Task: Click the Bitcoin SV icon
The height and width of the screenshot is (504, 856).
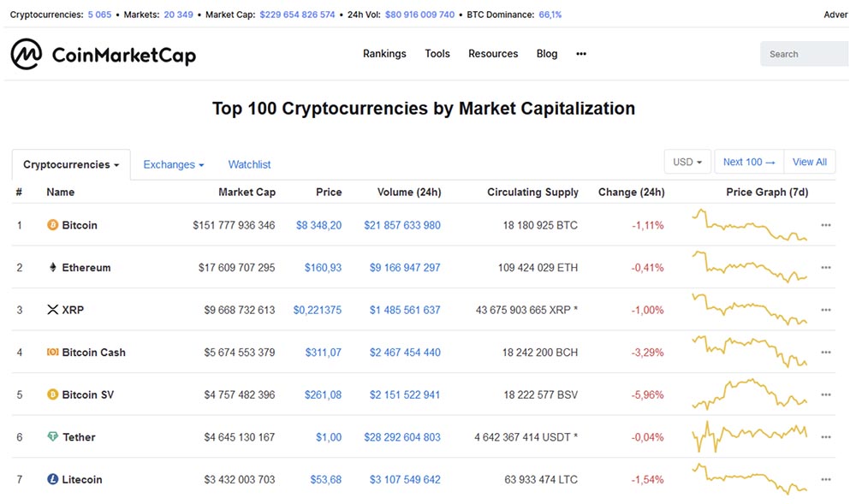Action: coord(53,394)
